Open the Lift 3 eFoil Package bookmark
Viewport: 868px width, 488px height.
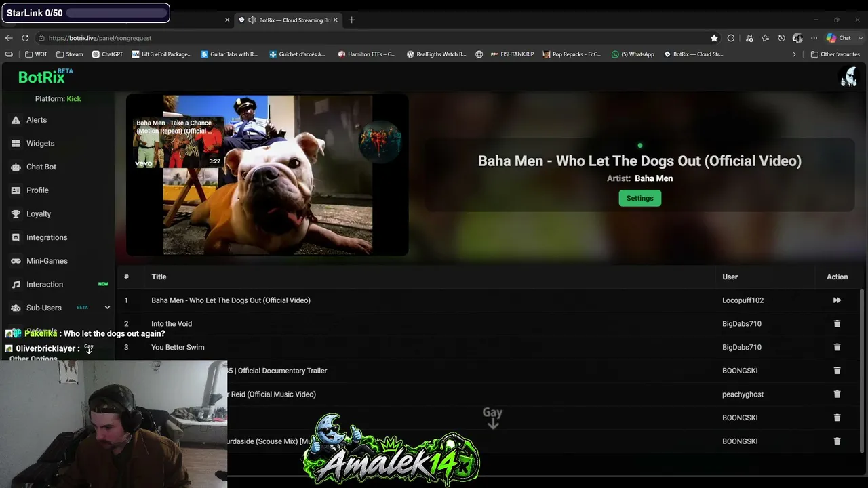point(162,54)
